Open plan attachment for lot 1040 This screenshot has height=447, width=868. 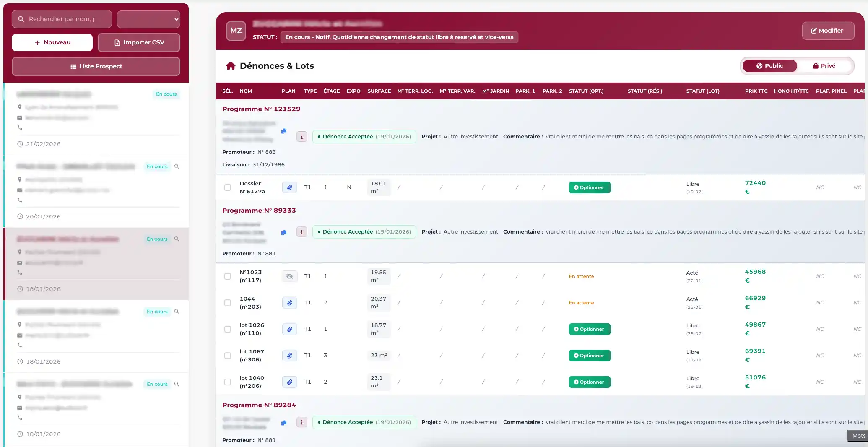click(x=289, y=382)
